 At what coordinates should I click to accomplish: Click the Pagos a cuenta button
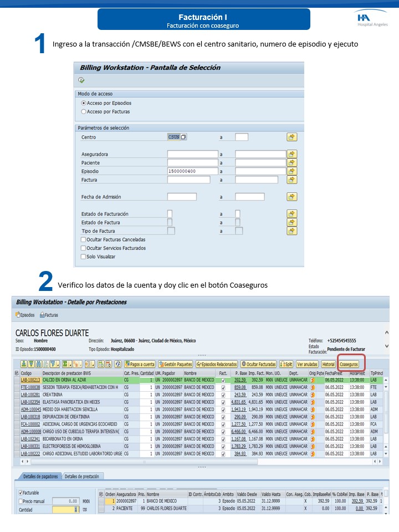pos(139,364)
